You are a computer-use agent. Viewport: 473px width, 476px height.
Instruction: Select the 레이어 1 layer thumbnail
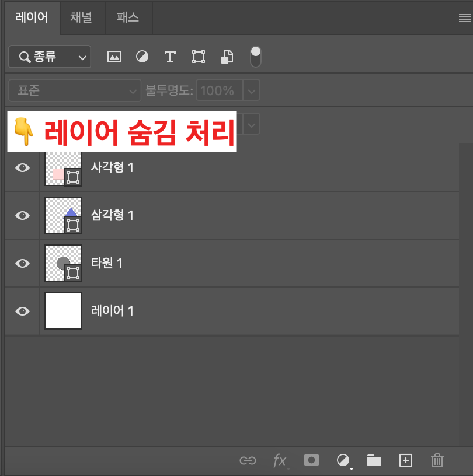tap(62, 311)
